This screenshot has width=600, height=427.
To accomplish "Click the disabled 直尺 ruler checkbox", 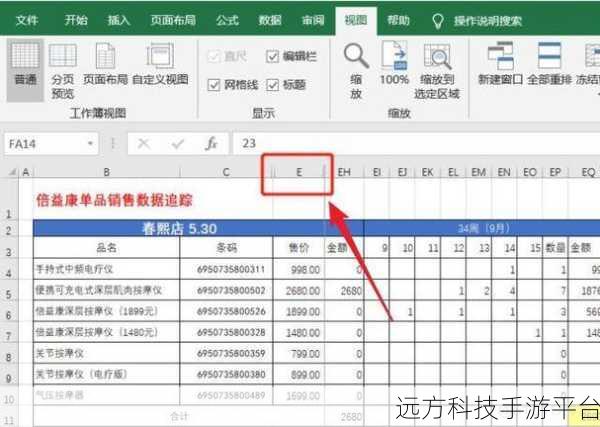I will point(214,56).
